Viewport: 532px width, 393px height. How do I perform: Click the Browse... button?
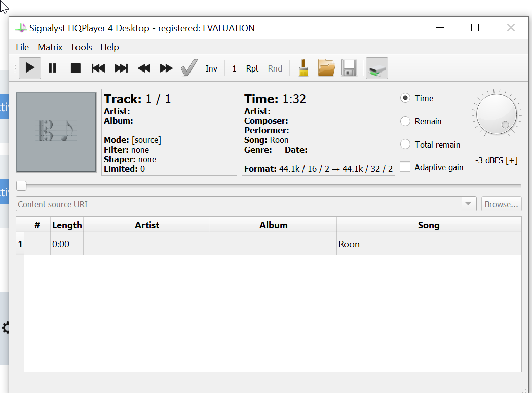coord(501,204)
